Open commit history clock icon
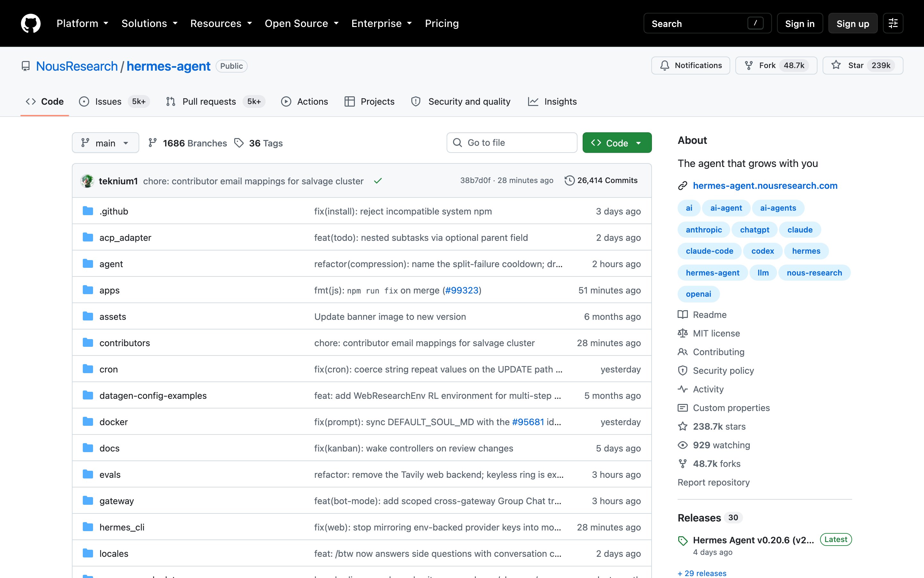 569,180
